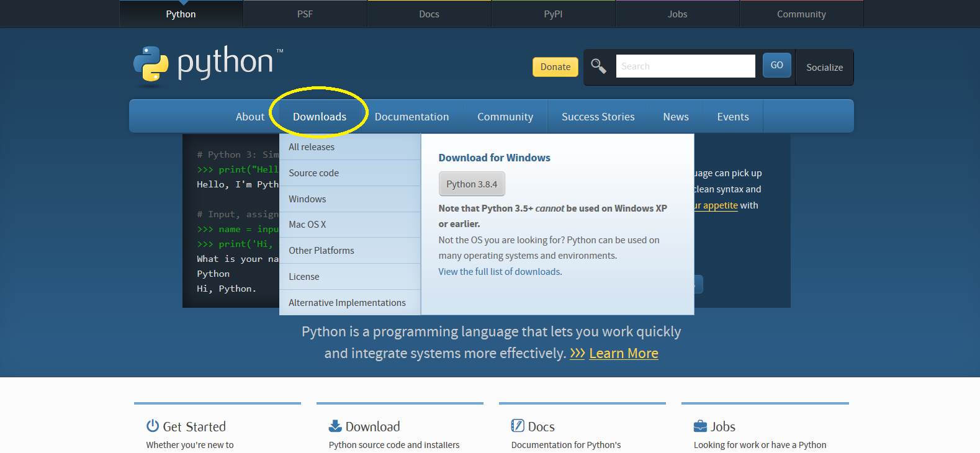Viewport: 980px width, 453px height.
Task: Open the Community top tab
Action: (x=801, y=14)
